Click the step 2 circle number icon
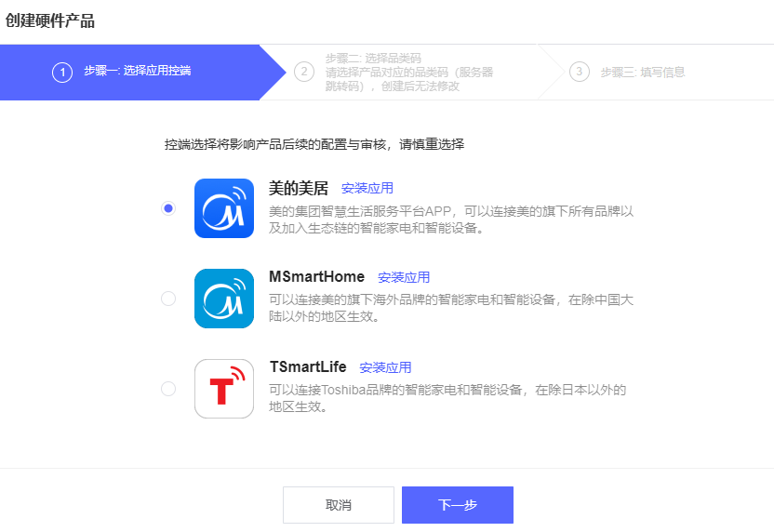The image size is (774, 532). [x=304, y=72]
